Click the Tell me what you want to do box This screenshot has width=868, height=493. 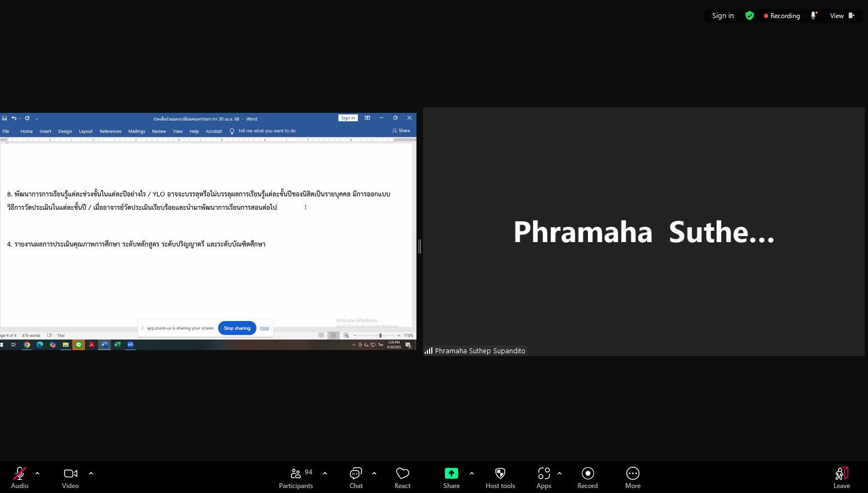(x=263, y=131)
